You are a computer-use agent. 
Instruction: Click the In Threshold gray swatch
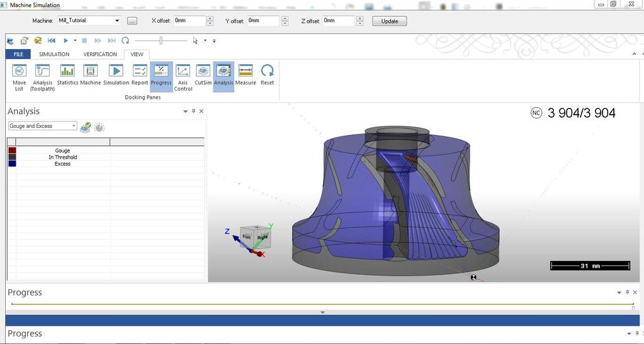[12, 157]
